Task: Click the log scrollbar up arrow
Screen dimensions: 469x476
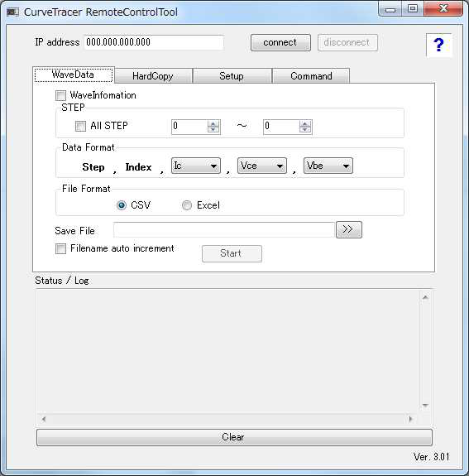Action: tap(425, 297)
